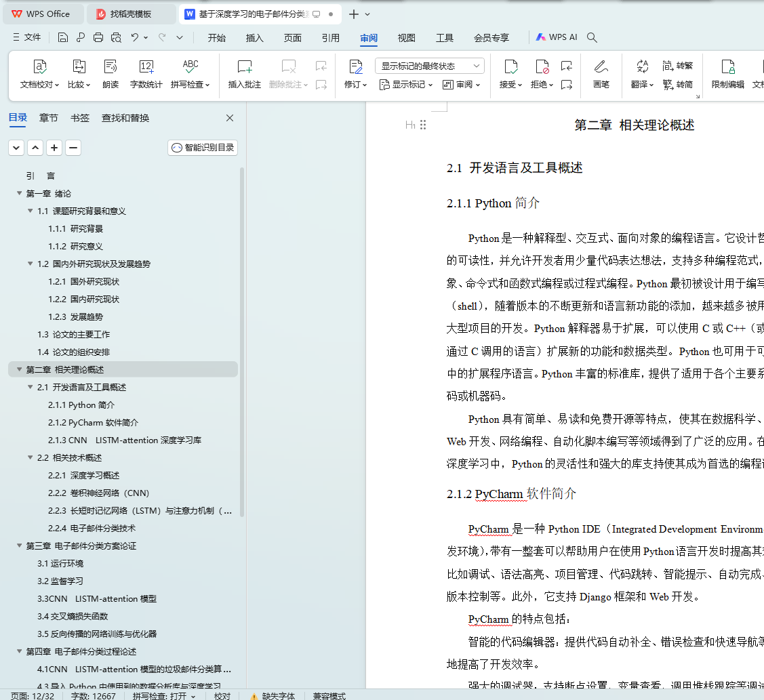Click 字数: 12667 in status bar
Viewport: 764px width, 700px height.
click(x=93, y=696)
